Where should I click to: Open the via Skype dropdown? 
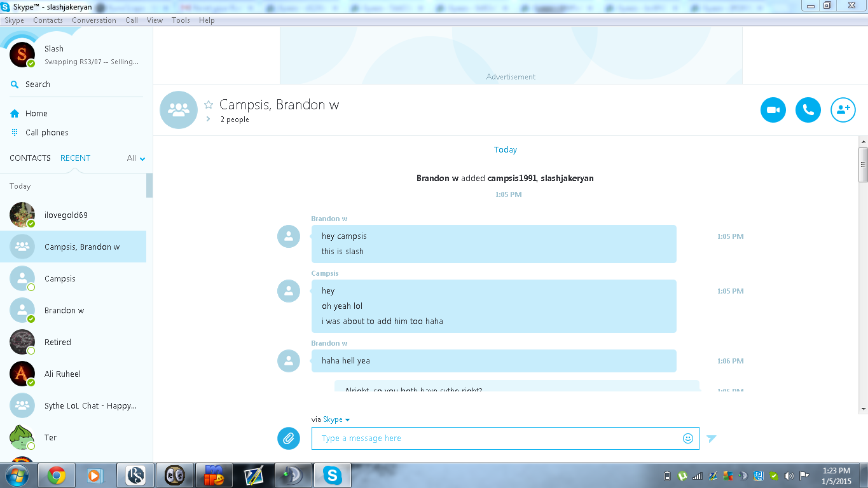coord(336,419)
